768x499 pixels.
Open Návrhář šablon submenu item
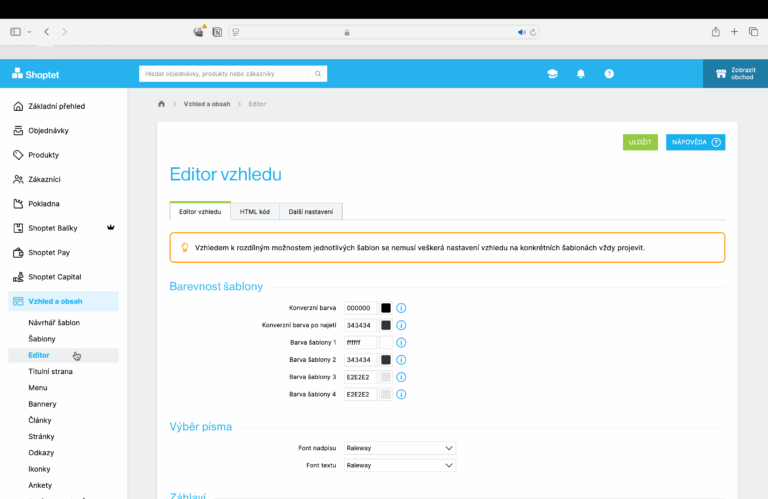click(54, 323)
